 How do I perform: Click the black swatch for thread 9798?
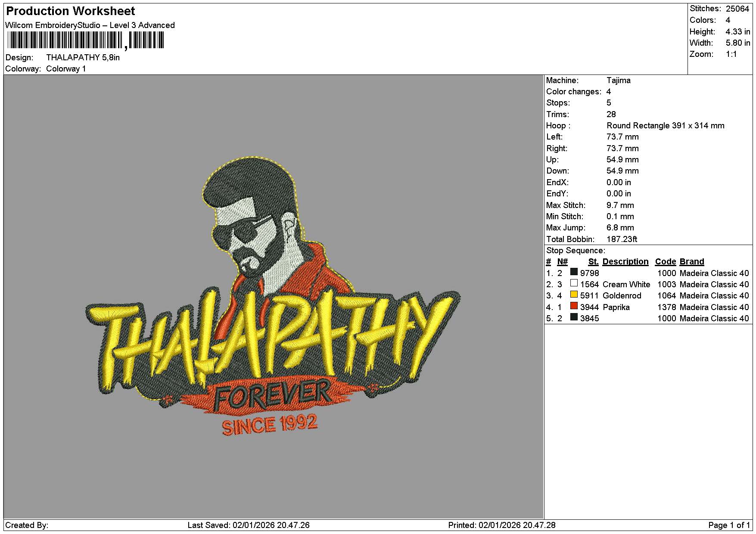[x=574, y=272]
